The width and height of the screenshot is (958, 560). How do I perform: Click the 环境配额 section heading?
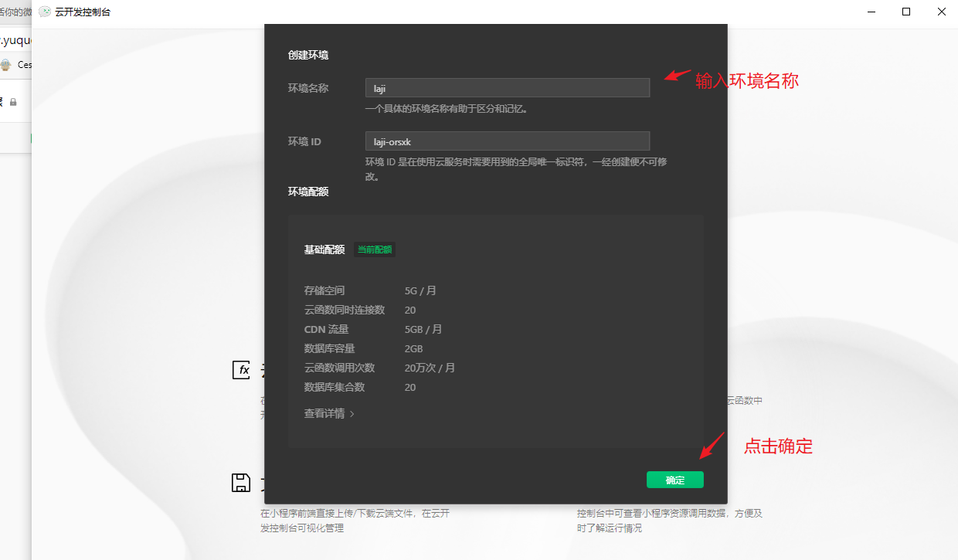[308, 191]
